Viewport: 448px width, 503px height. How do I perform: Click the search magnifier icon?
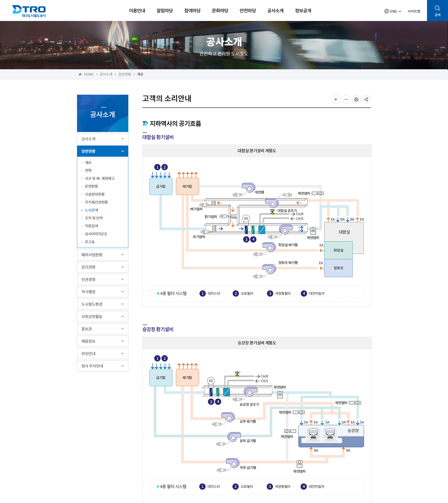tap(437, 8)
